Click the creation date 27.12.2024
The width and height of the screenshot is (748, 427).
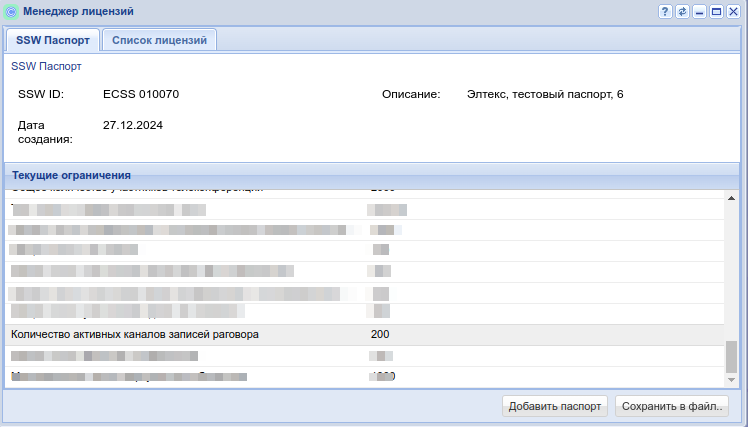[133, 125]
